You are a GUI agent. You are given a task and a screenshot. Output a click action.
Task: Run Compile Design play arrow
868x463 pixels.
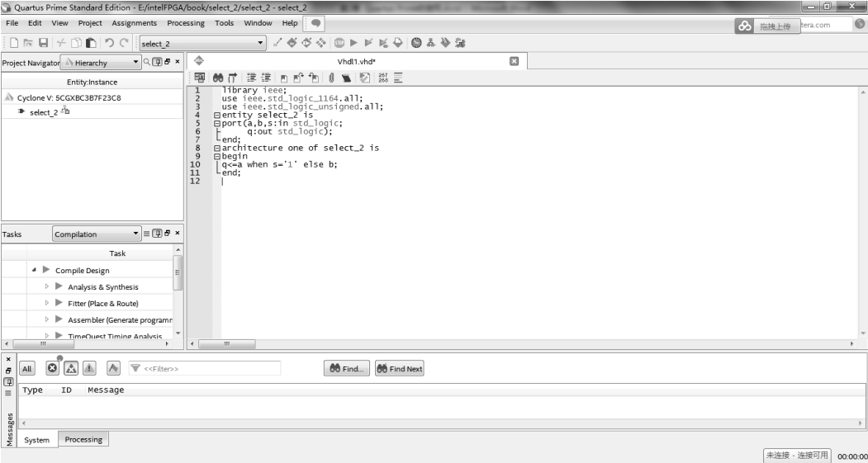pos(46,270)
